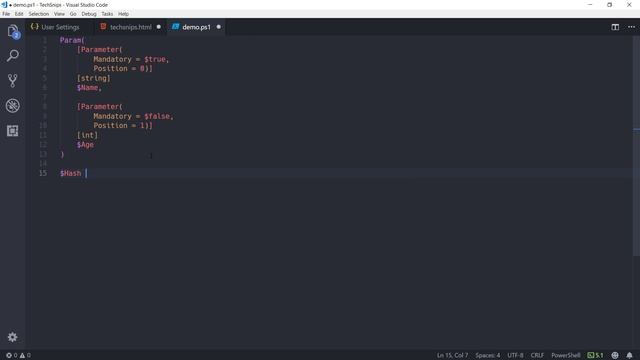Open the Source Control view
This screenshot has height=360, width=640.
pos(13,80)
